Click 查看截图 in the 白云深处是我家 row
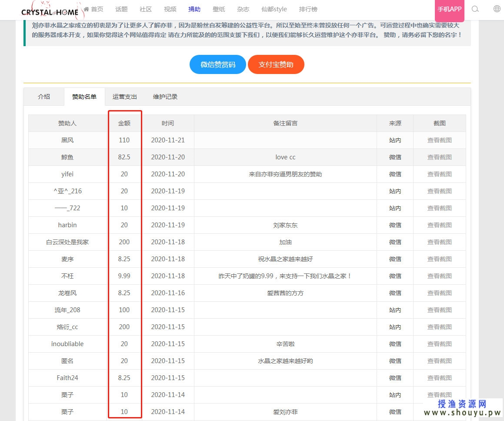Image resolution: width=504 pixels, height=421 pixels. (x=439, y=242)
